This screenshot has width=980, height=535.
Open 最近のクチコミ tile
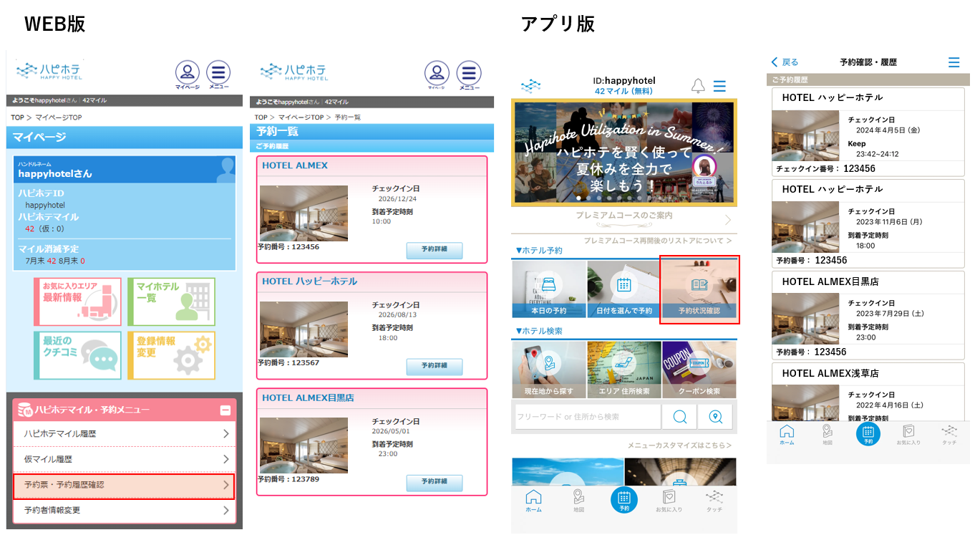pyautogui.click(x=77, y=355)
